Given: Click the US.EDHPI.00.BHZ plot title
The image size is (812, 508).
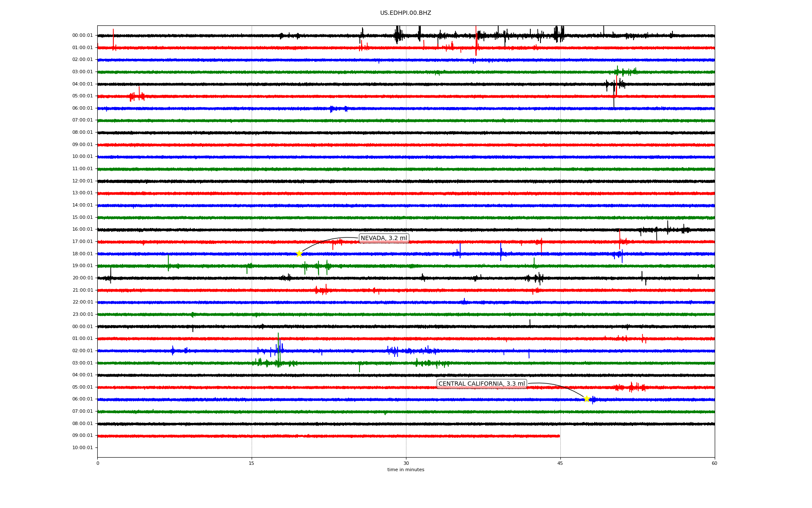Looking at the screenshot, I should tap(406, 13).
